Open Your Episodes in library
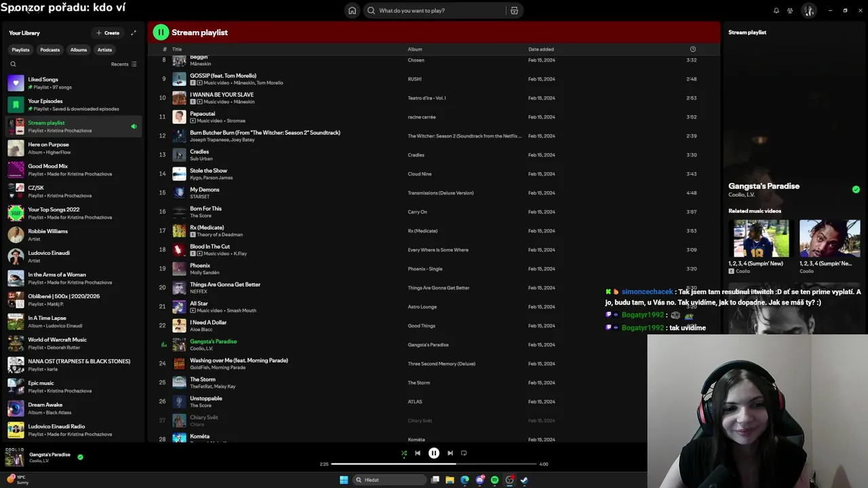This screenshot has height=488, width=868. tap(73, 104)
